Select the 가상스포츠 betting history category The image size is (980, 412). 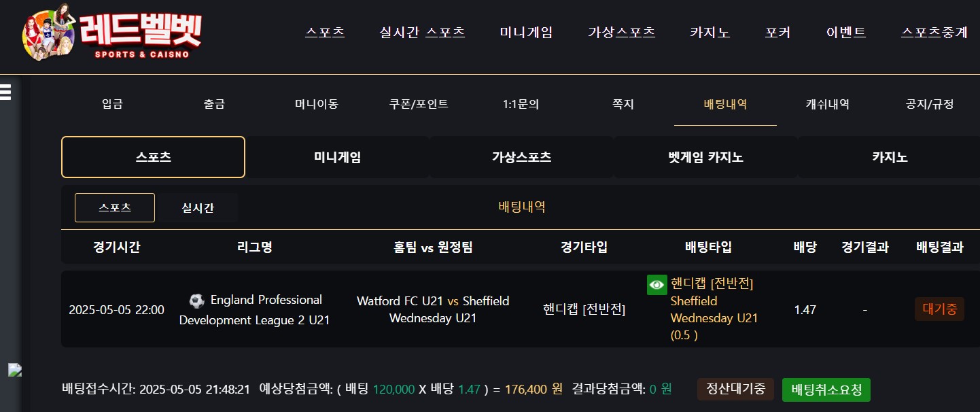tap(521, 157)
